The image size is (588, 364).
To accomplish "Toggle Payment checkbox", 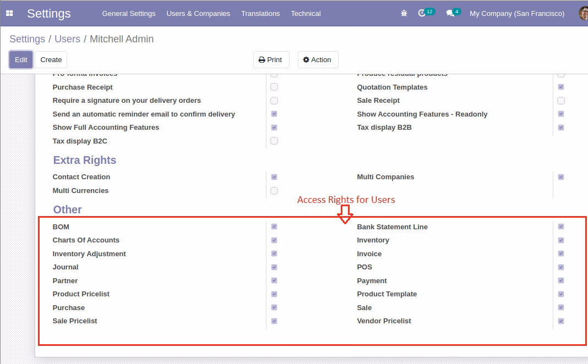I will (561, 280).
